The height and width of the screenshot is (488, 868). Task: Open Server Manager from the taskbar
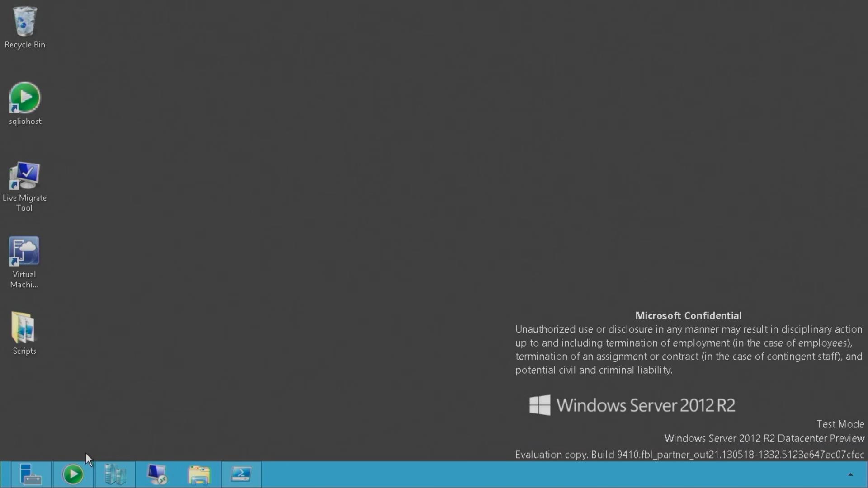coord(31,474)
